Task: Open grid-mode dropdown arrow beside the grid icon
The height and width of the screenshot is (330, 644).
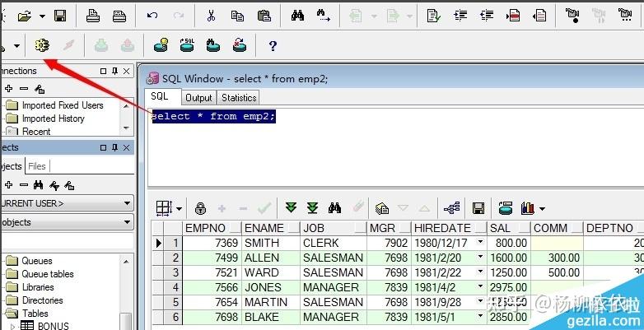Action: (x=179, y=208)
